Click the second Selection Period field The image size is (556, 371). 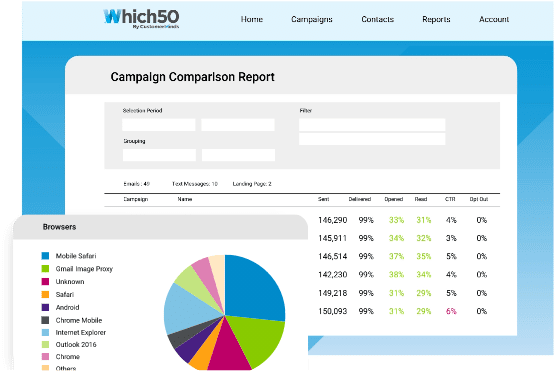pos(238,124)
